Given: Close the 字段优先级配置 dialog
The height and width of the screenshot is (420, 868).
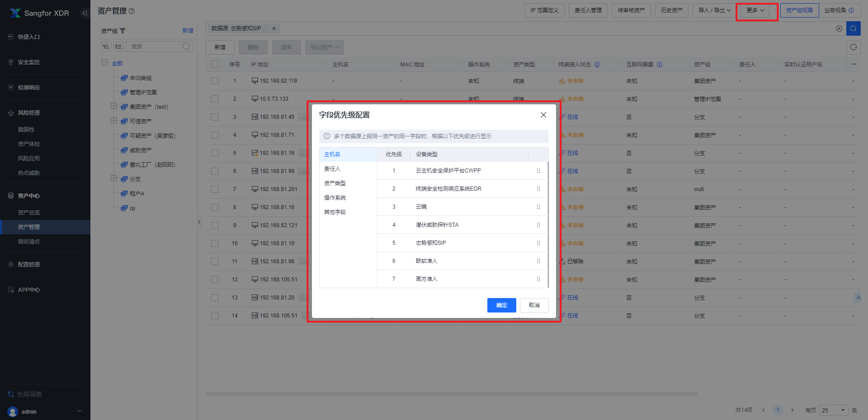Looking at the screenshot, I should pyautogui.click(x=543, y=115).
